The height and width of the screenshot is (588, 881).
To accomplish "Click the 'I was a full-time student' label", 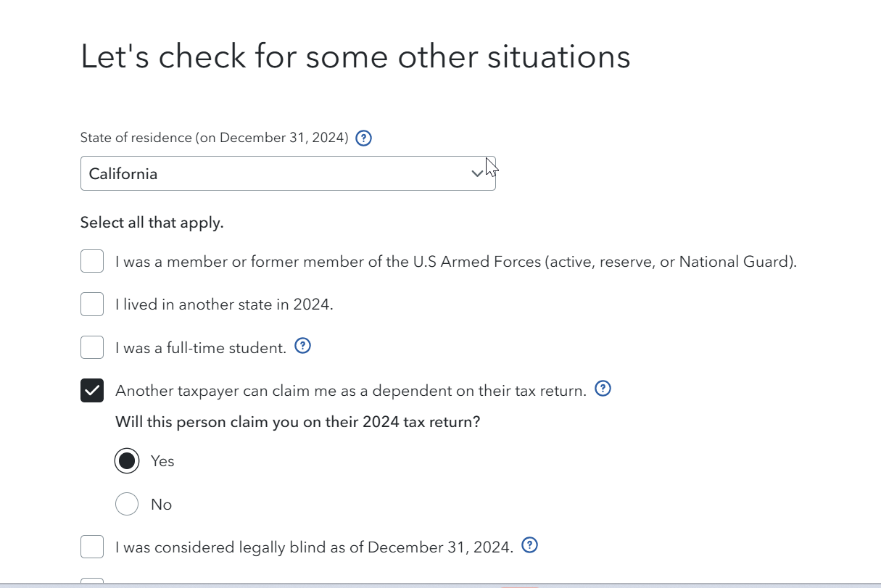I will (201, 349).
